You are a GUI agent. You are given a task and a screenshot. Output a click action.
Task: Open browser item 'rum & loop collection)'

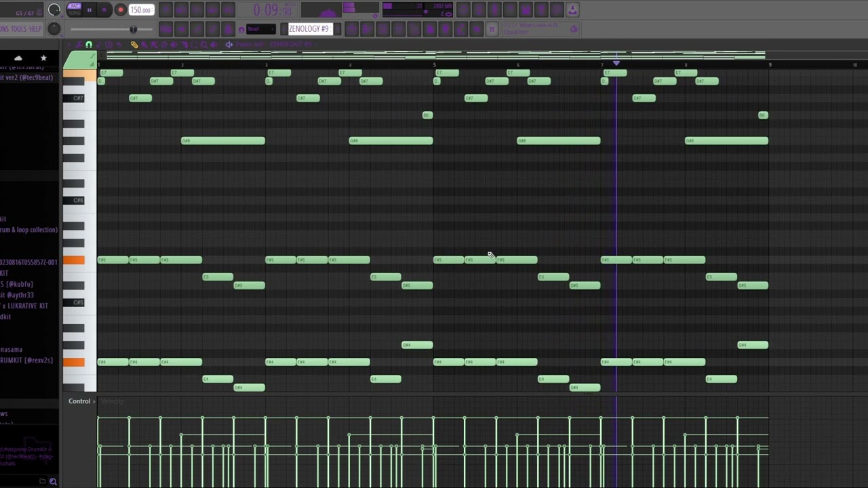coord(28,230)
